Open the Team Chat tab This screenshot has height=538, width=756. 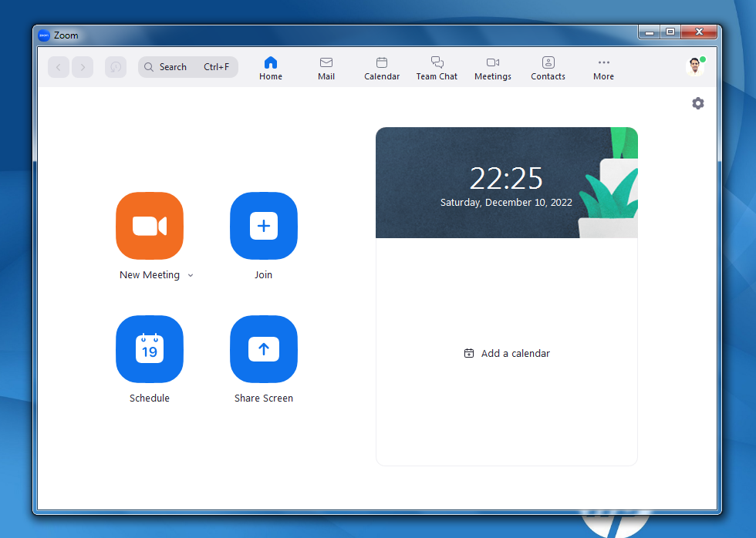pyautogui.click(x=437, y=68)
